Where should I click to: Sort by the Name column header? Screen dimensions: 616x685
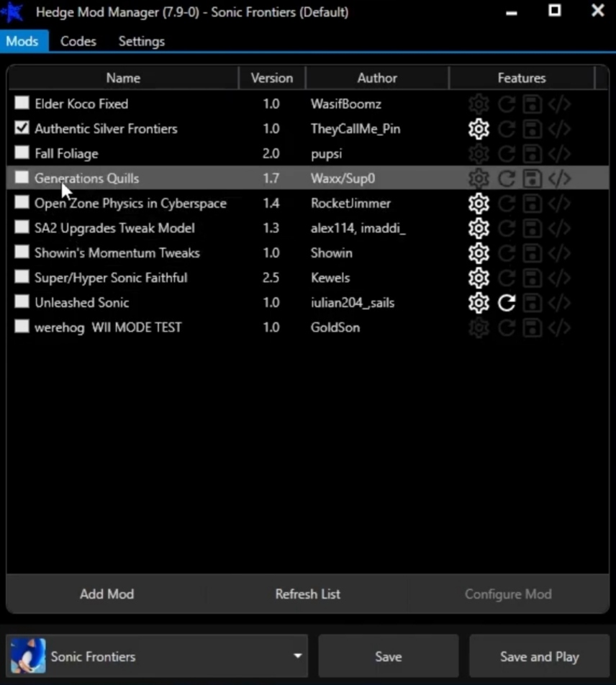coord(123,78)
